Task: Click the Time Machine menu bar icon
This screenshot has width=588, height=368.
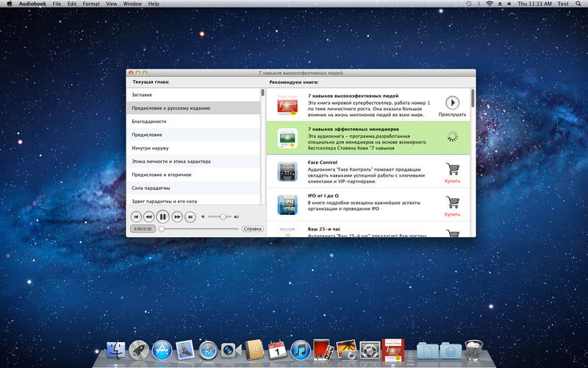Action: tap(469, 4)
